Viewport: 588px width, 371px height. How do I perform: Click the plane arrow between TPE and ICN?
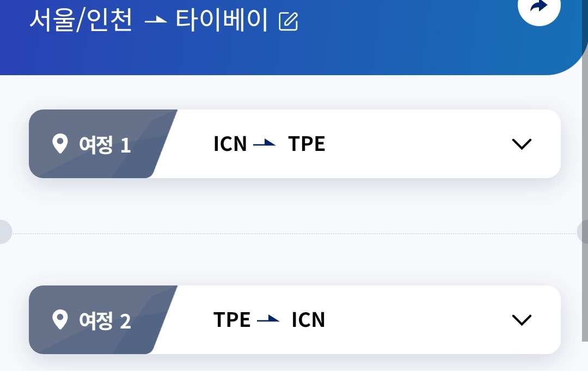point(268,319)
